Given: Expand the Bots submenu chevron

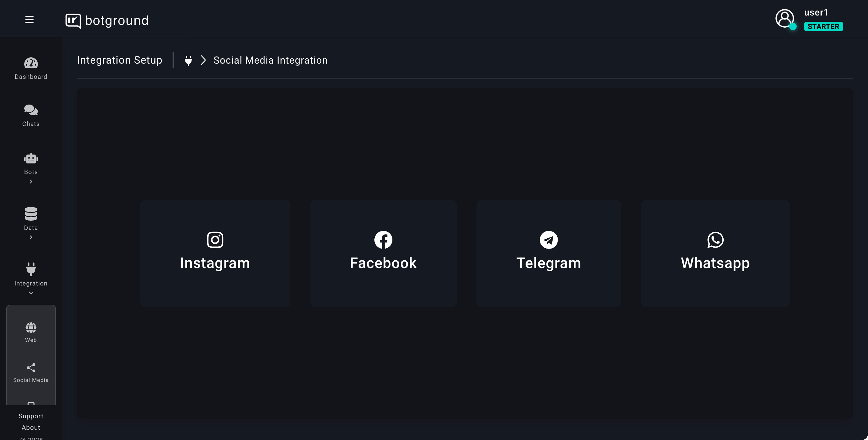Looking at the screenshot, I should click(31, 182).
